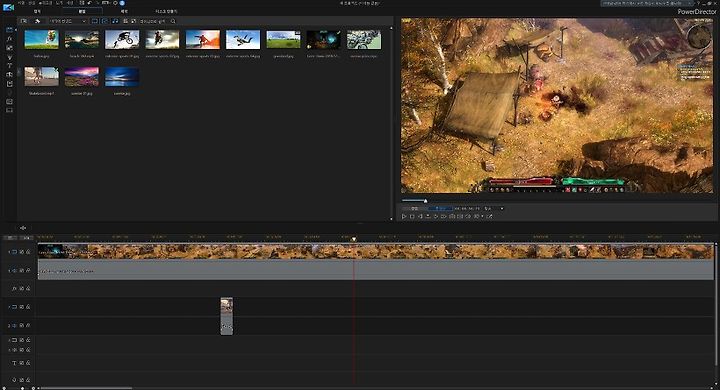Select the skydivers thumbnail
The image size is (720, 390).
[243, 40]
